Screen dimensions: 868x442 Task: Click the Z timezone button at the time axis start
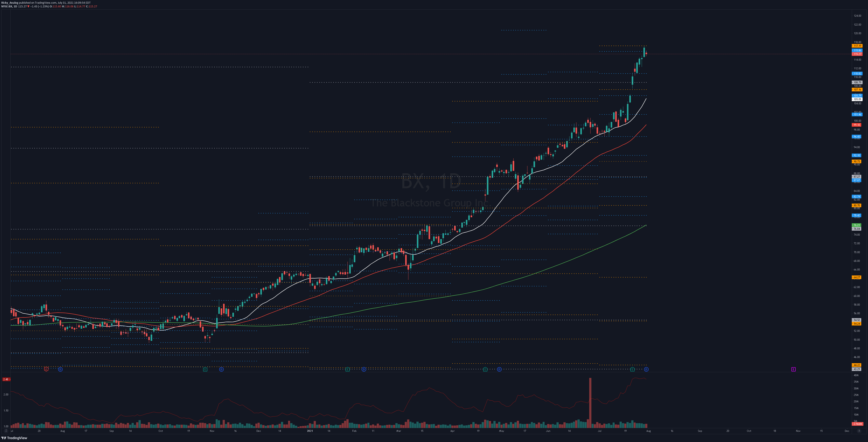click(x=6, y=431)
